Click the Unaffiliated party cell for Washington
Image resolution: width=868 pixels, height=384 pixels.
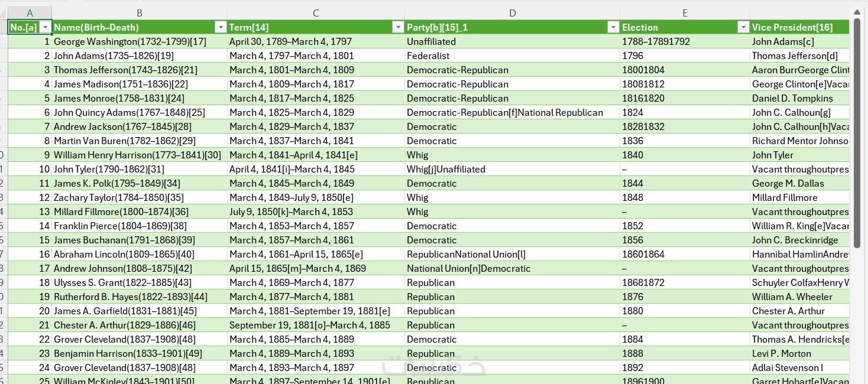pos(512,41)
